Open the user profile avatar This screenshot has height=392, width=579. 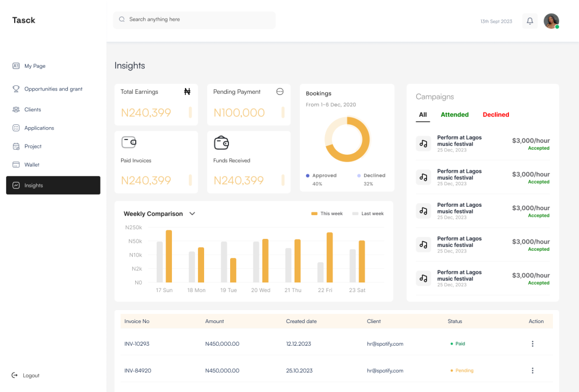pyautogui.click(x=551, y=21)
